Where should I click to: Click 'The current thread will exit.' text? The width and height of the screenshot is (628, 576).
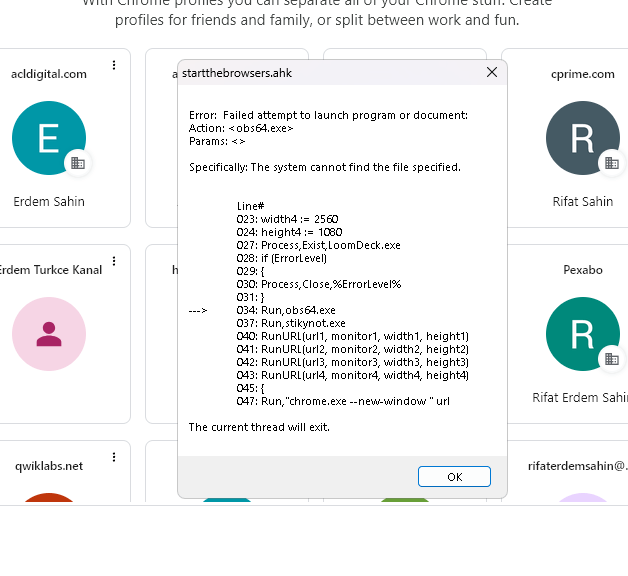[x=259, y=427]
